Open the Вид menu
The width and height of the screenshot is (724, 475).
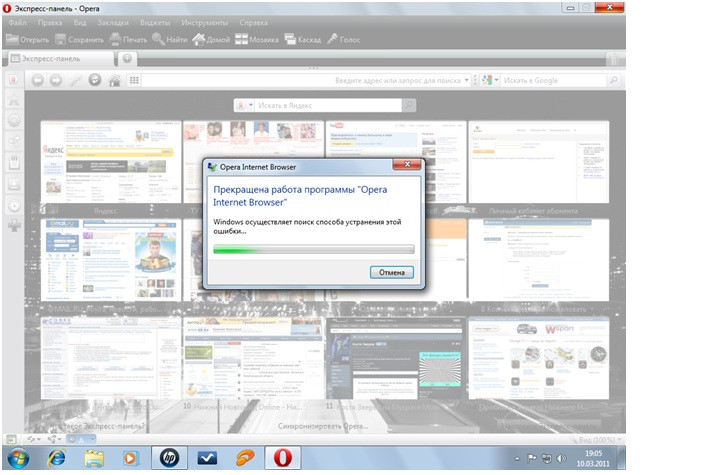click(80, 22)
